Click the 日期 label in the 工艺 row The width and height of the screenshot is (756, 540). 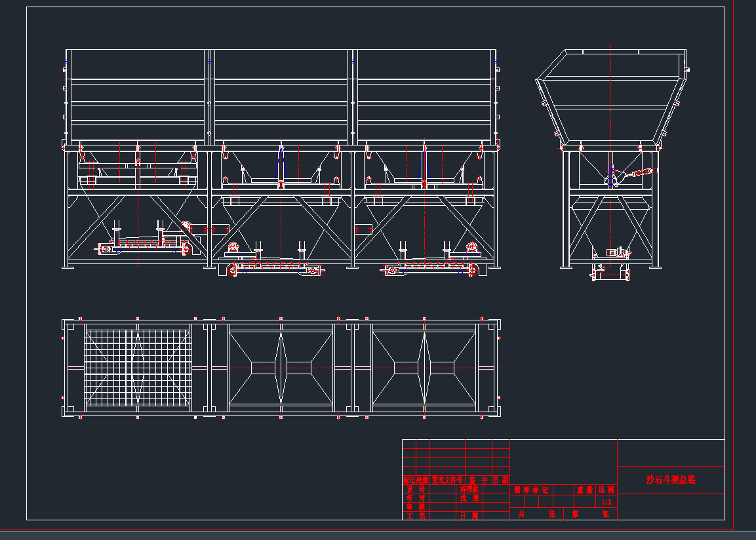[x=469, y=516]
